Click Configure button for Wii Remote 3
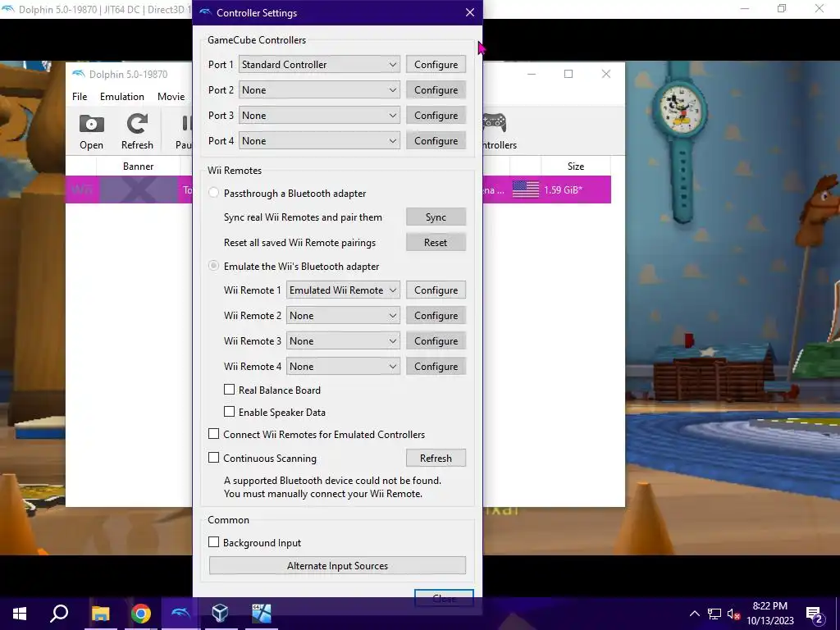Screen dimensions: 840x630 point(436,340)
